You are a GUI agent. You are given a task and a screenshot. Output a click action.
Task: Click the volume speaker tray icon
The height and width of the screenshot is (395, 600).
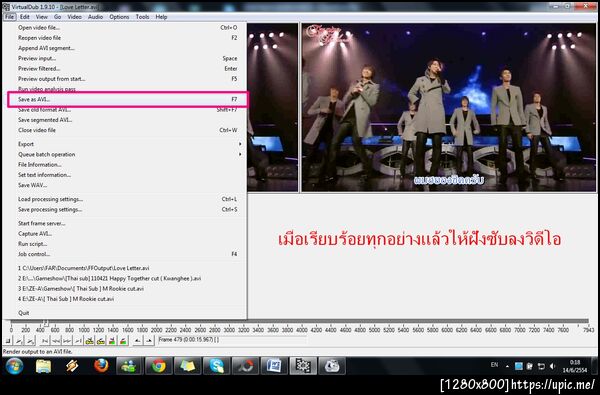(x=552, y=366)
